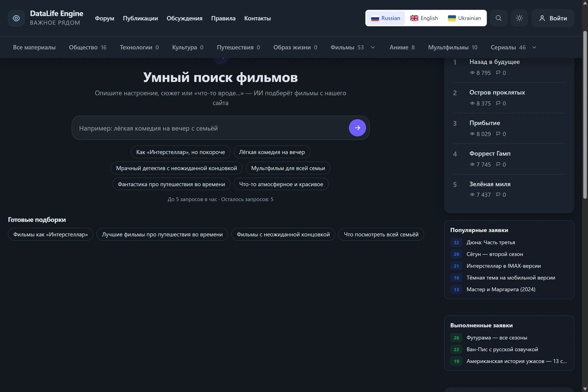Toggle light theme with the sun icon
This screenshot has height=392, width=588.
pos(519,18)
